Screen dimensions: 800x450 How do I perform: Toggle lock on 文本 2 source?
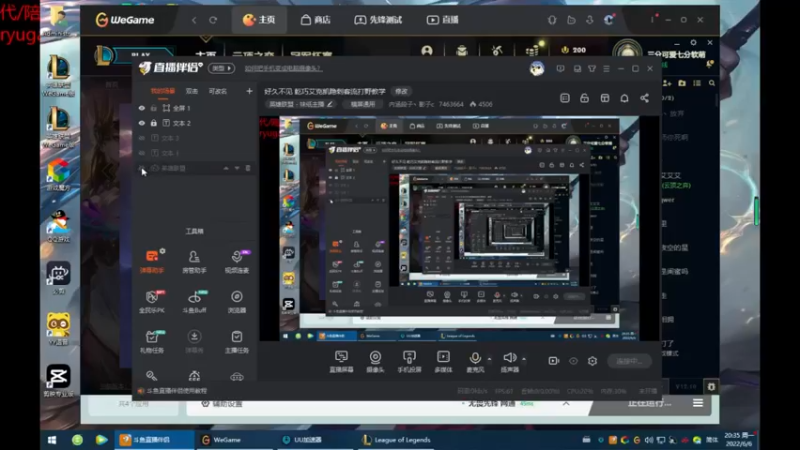154,123
